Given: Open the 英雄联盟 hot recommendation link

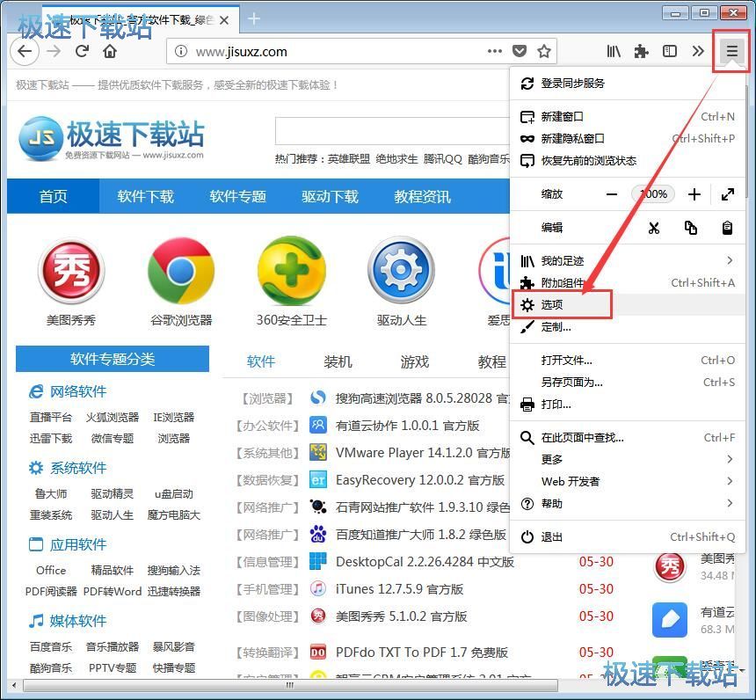Looking at the screenshot, I should pyautogui.click(x=349, y=159).
